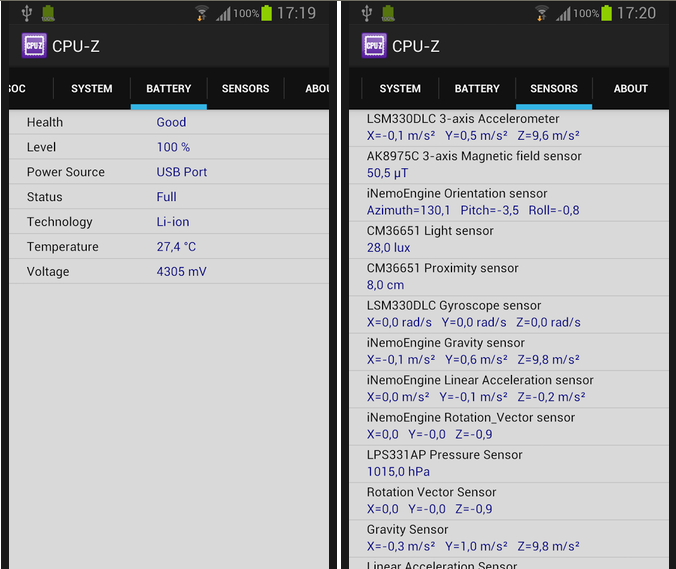Tap iNemoEngine Rotation_Vector sensor entry

[509, 427]
